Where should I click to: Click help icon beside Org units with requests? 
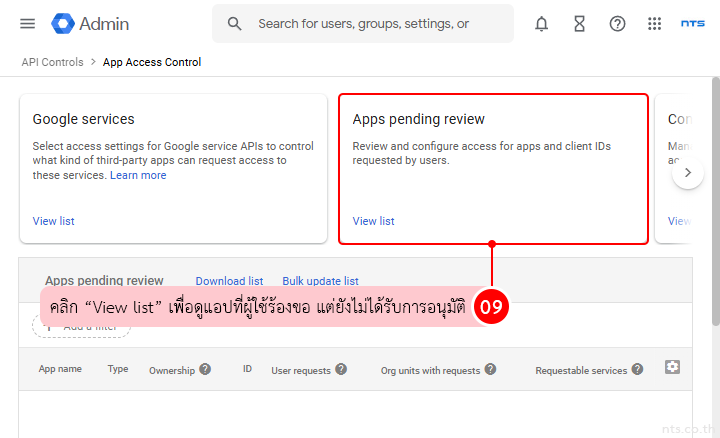[490, 369]
